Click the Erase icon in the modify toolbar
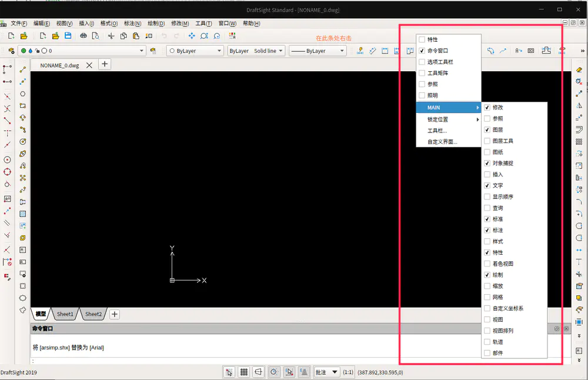Screen dimensions: 588x380 click(579, 69)
